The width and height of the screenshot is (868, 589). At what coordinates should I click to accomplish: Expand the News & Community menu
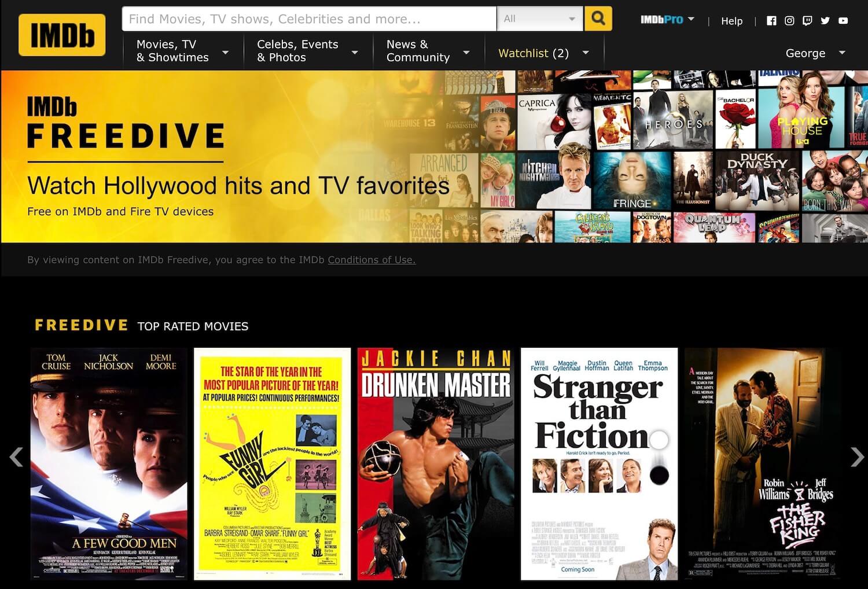428,51
